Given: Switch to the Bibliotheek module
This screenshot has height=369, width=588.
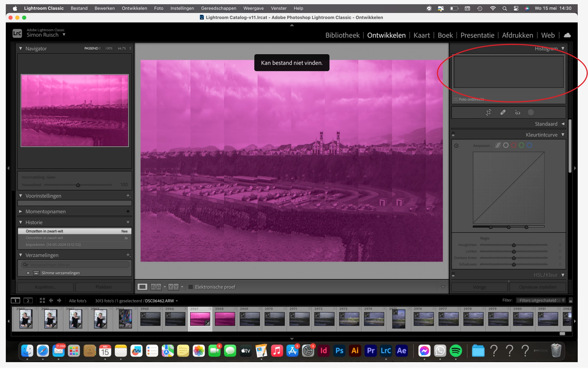Looking at the screenshot, I should 342,35.
